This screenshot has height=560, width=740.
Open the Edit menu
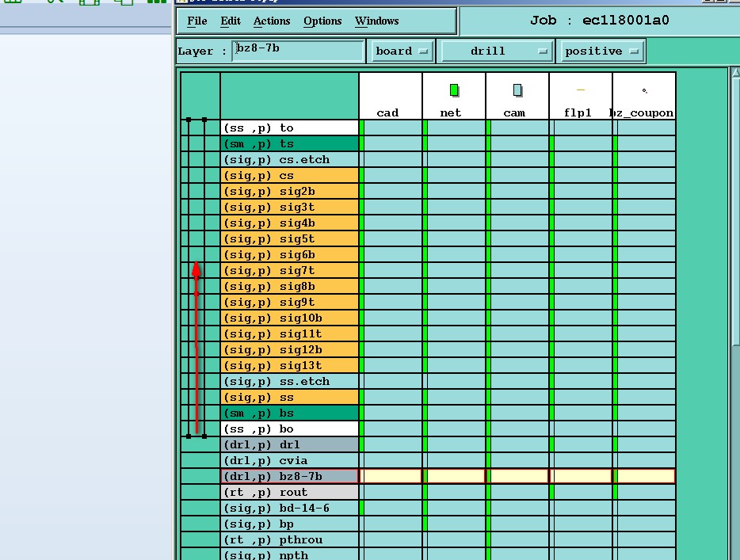tap(231, 21)
